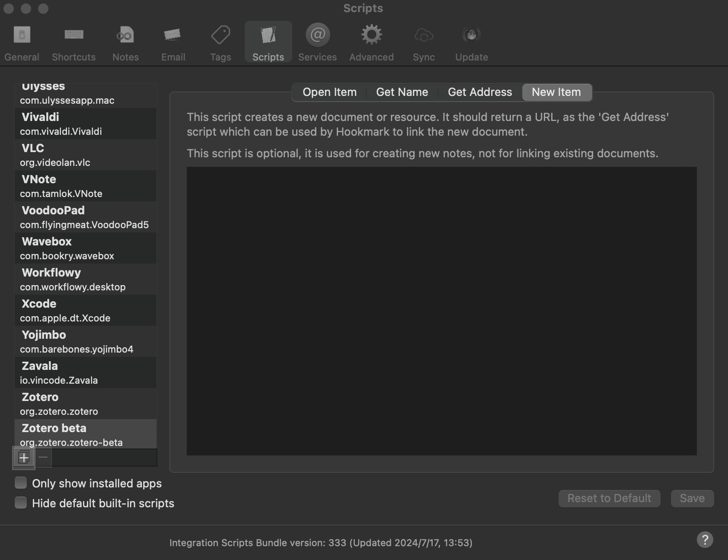Click the minus icon to remove the app
Image resolution: width=728 pixels, height=560 pixels.
[43, 457]
